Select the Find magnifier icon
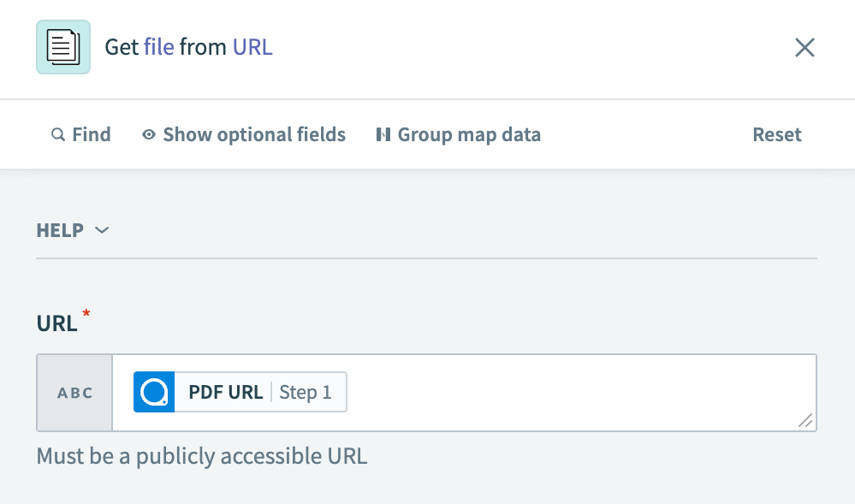This screenshot has width=855, height=504. click(x=57, y=134)
